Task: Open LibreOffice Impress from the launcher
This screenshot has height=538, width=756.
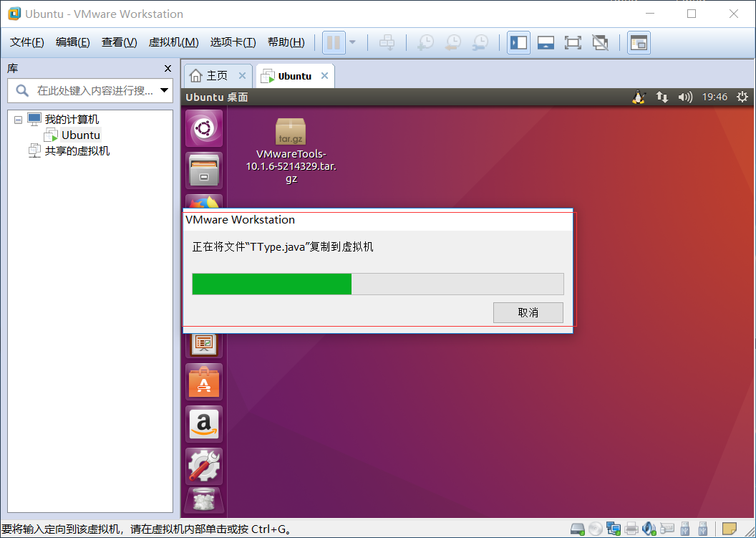Action: 204,344
